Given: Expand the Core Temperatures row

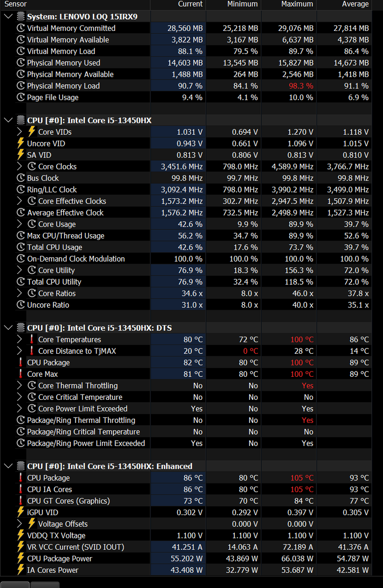Looking at the screenshot, I should 20,340.
